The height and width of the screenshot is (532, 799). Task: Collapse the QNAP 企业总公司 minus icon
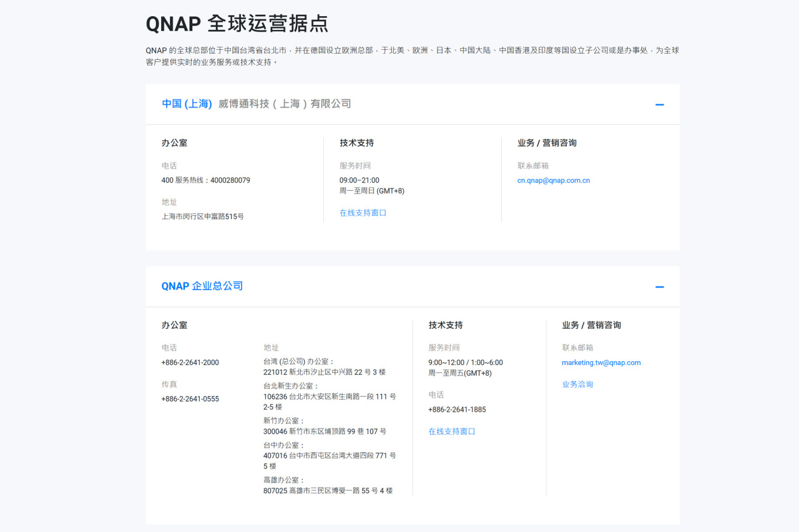(659, 287)
